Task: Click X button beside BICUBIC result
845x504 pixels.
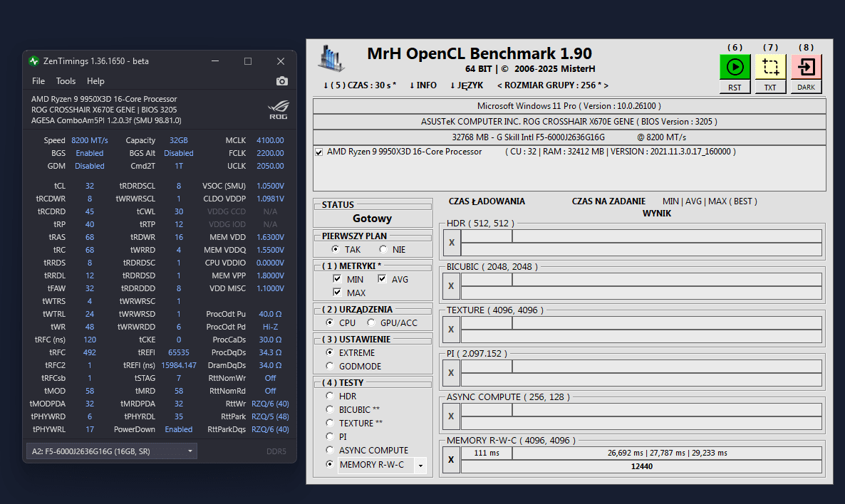Action: point(452,286)
